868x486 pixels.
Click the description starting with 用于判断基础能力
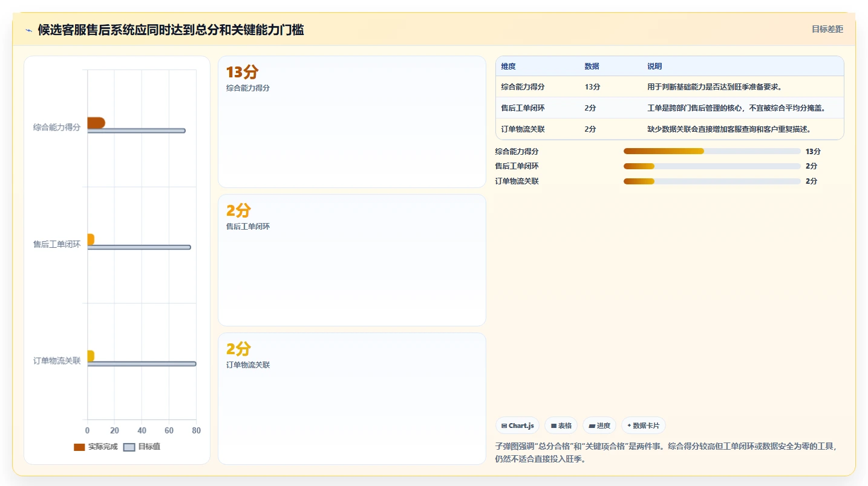click(714, 87)
